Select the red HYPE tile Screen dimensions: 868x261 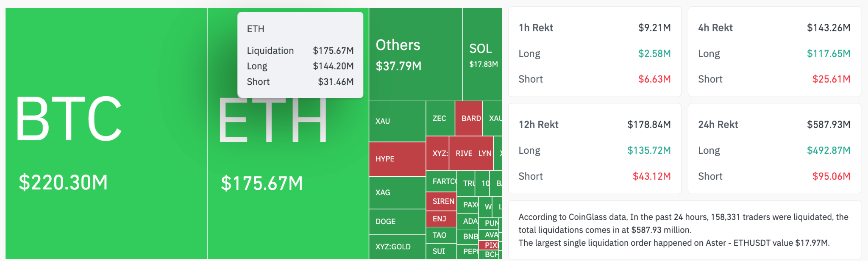tap(397, 159)
